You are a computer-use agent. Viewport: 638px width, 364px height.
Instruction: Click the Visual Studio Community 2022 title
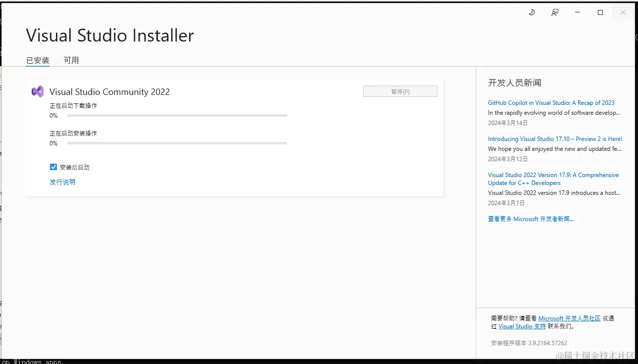[x=109, y=92]
